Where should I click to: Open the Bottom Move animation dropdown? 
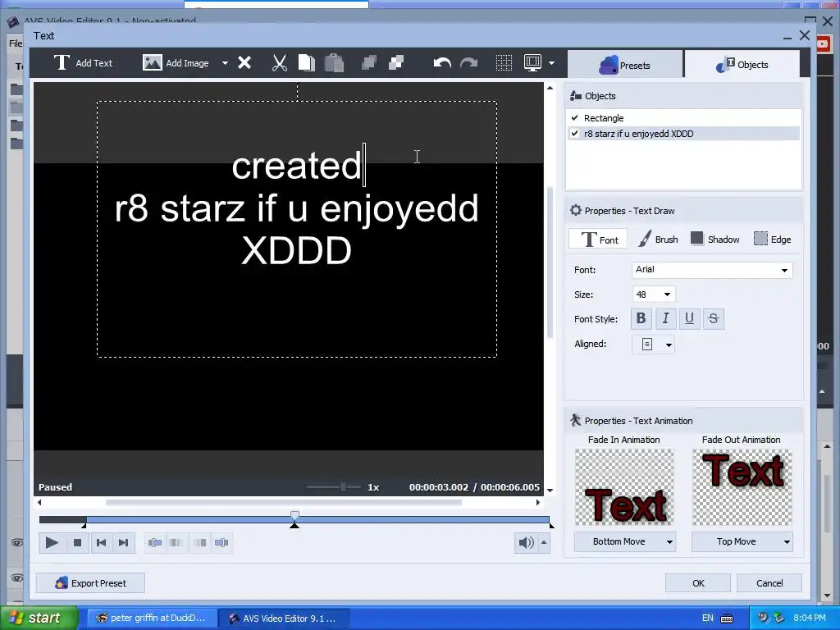point(624,541)
